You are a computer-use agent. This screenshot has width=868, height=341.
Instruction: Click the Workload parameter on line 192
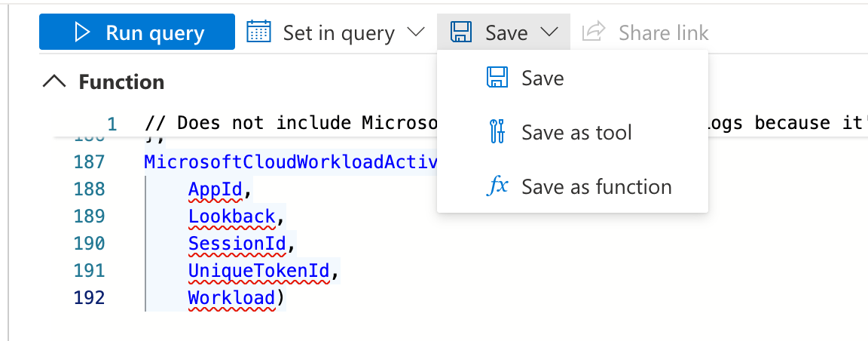click(231, 298)
